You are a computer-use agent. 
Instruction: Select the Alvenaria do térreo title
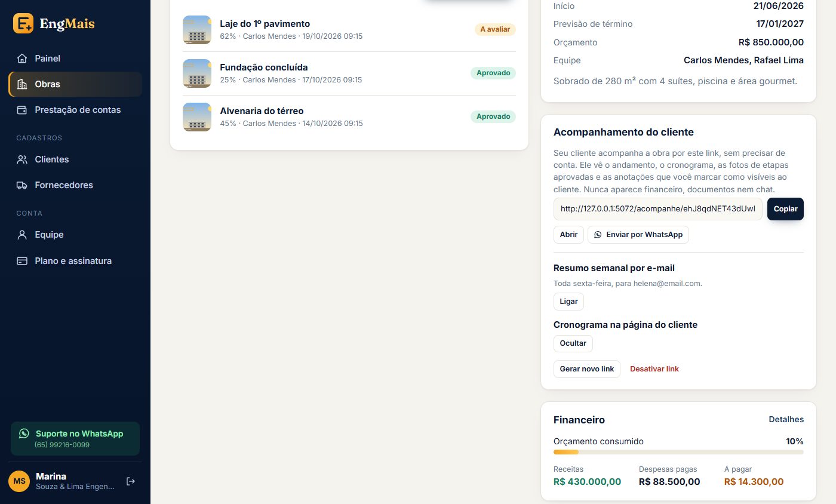coord(262,111)
